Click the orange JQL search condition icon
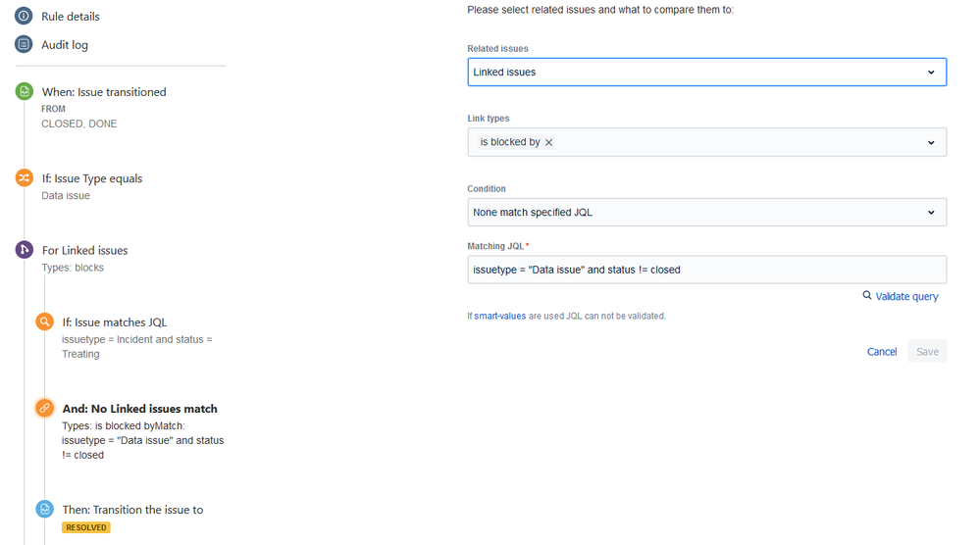Screen dimensions: 980x545 point(44,322)
